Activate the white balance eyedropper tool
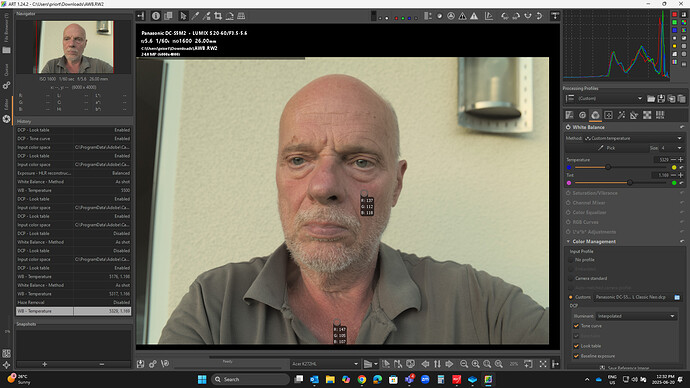 [x=195, y=16]
